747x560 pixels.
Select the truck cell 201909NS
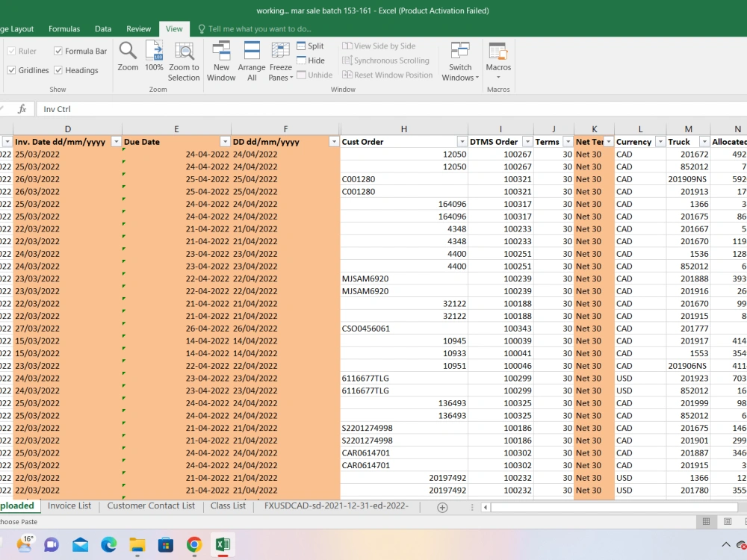(688, 179)
